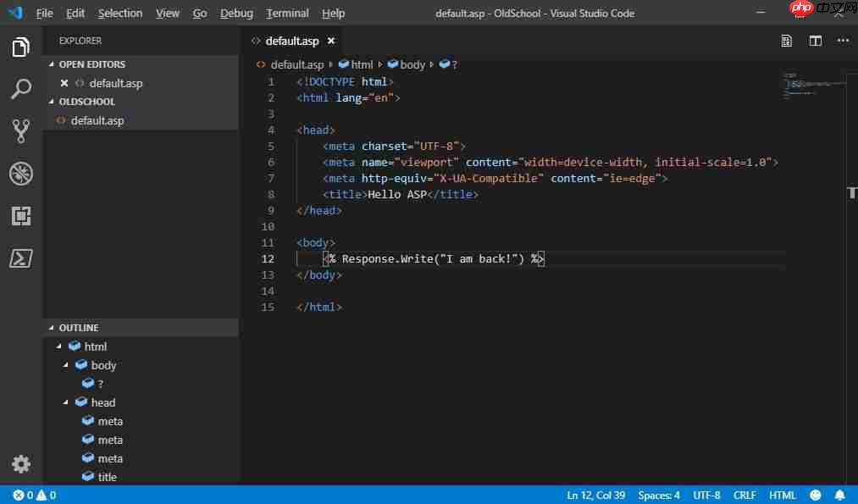Click the HTML language mode indicator

[782, 495]
